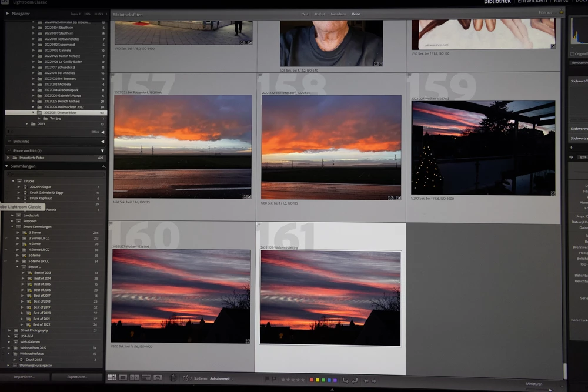Click the folder icon of 20221231 Diverse Bilder
The width and height of the screenshot is (588, 392).
[x=39, y=112]
